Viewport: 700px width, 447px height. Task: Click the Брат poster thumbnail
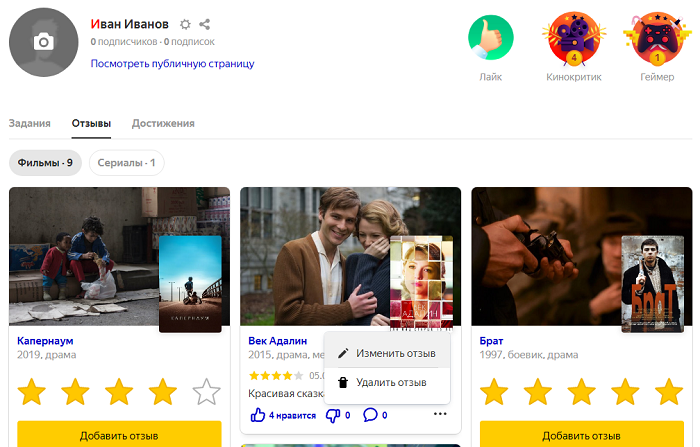(x=653, y=284)
